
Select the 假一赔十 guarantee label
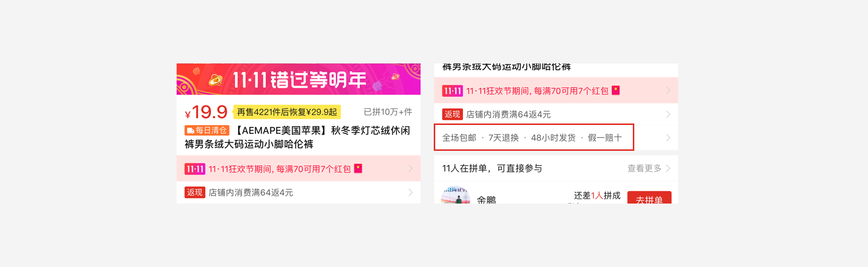coord(605,138)
